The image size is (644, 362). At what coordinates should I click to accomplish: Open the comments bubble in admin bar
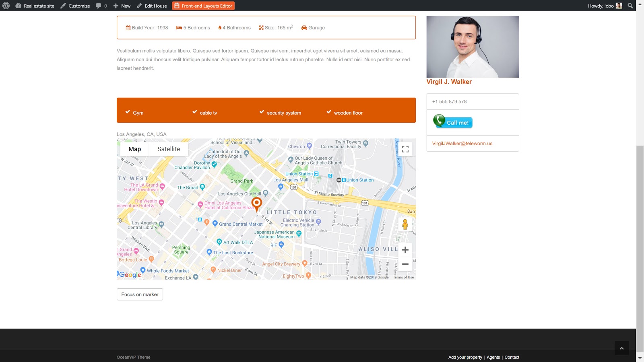[x=101, y=6]
